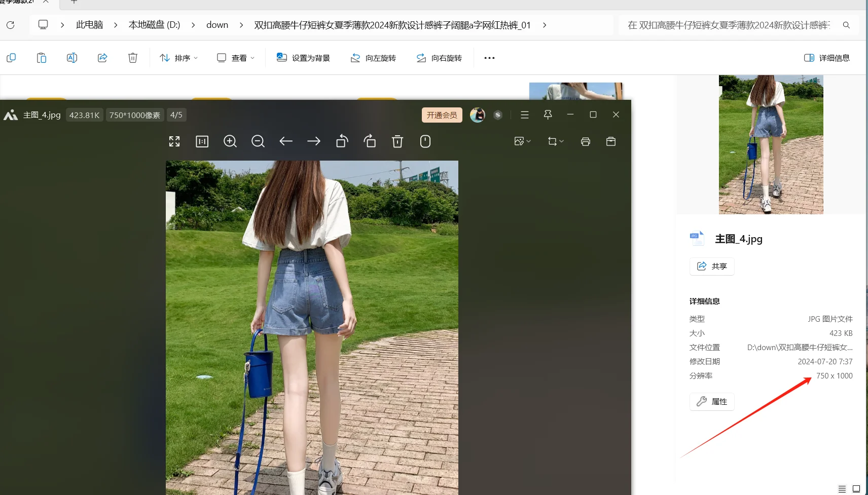This screenshot has width=868, height=495.
Task: Open the viewer hamburger menu
Action: [x=524, y=115]
